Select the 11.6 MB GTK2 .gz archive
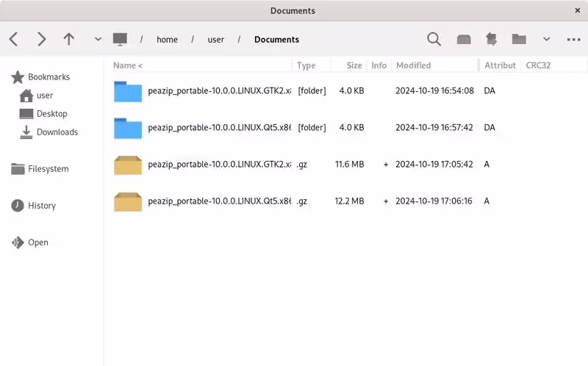Viewport: 588px width, 366px height. pos(219,165)
